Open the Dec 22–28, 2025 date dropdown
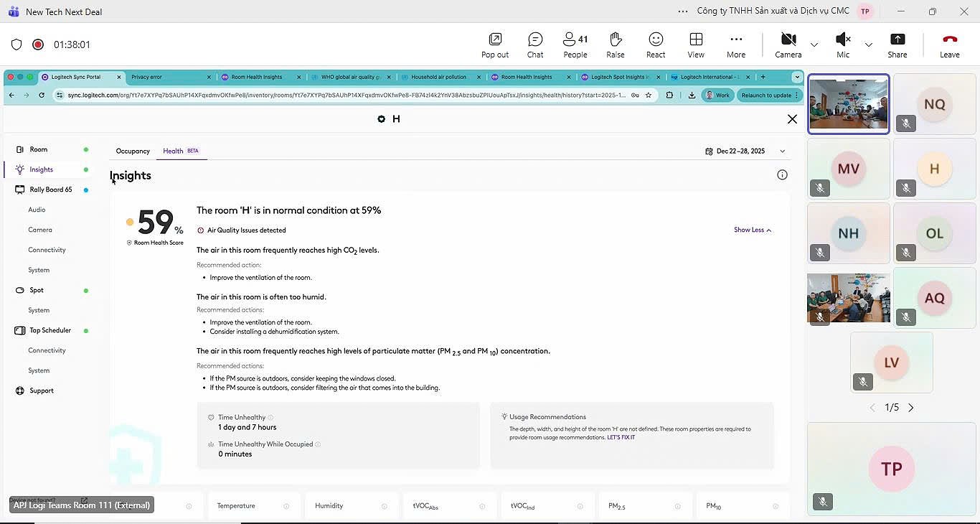 click(745, 151)
